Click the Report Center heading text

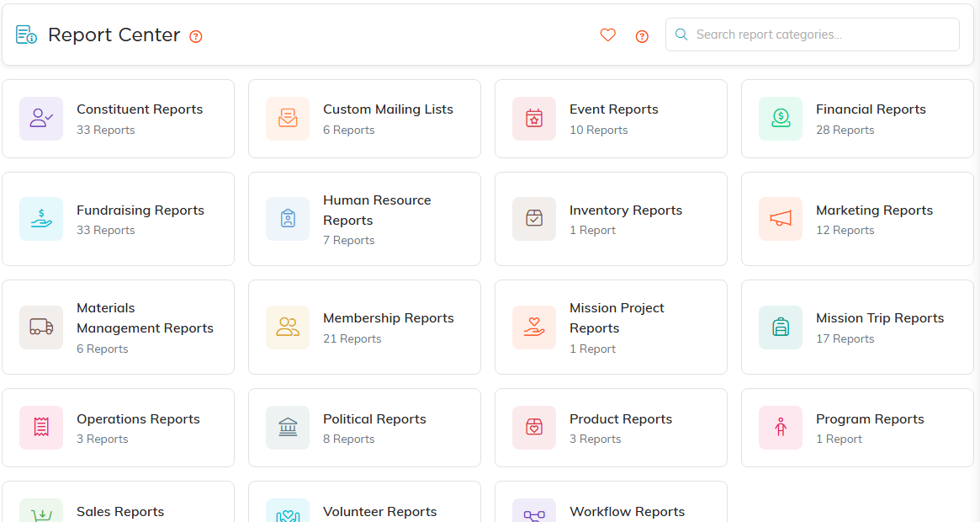point(114,35)
